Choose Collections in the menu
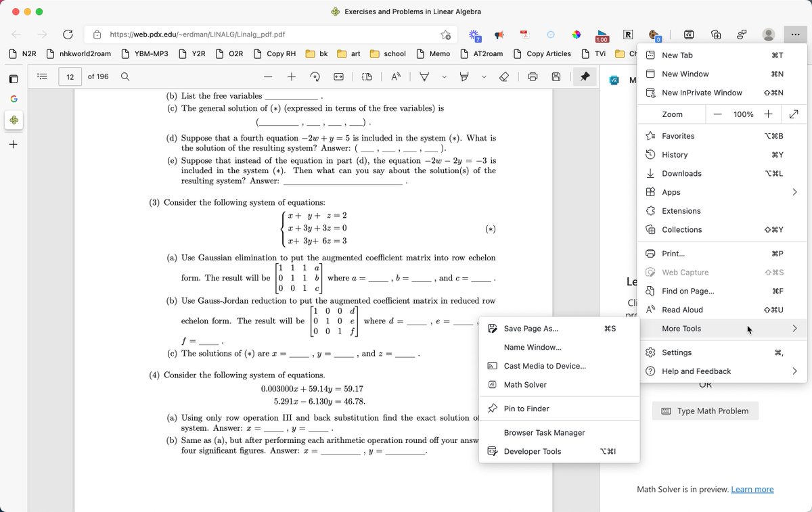The width and height of the screenshot is (812, 512). (722, 230)
